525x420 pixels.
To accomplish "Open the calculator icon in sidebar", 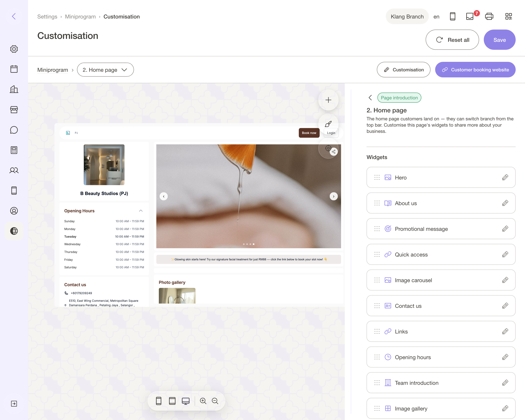I will pos(14,150).
